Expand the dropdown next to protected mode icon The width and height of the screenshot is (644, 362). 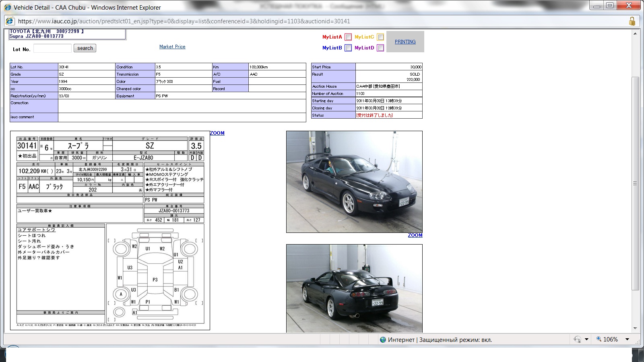coord(586,339)
